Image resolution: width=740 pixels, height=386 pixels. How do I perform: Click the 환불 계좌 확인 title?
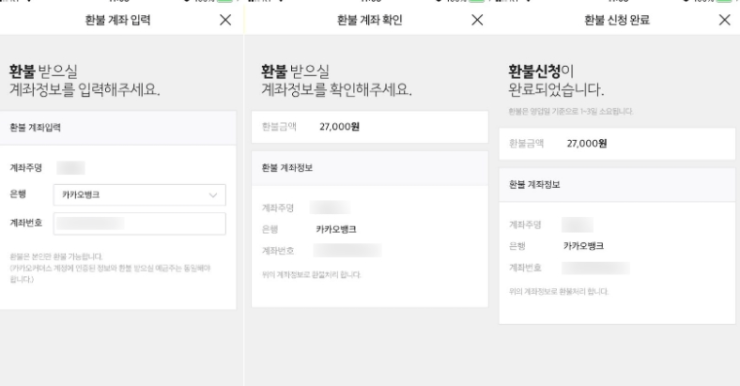(x=370, y=20)
